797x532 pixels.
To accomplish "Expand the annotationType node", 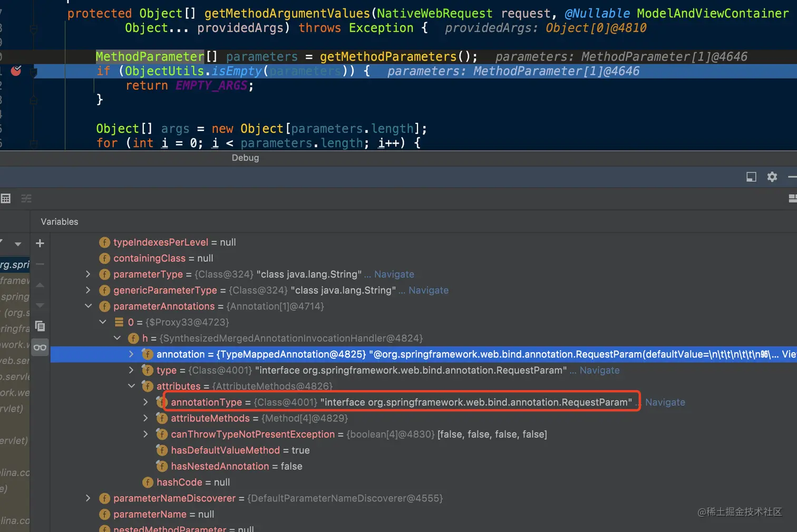I will 146,402.
